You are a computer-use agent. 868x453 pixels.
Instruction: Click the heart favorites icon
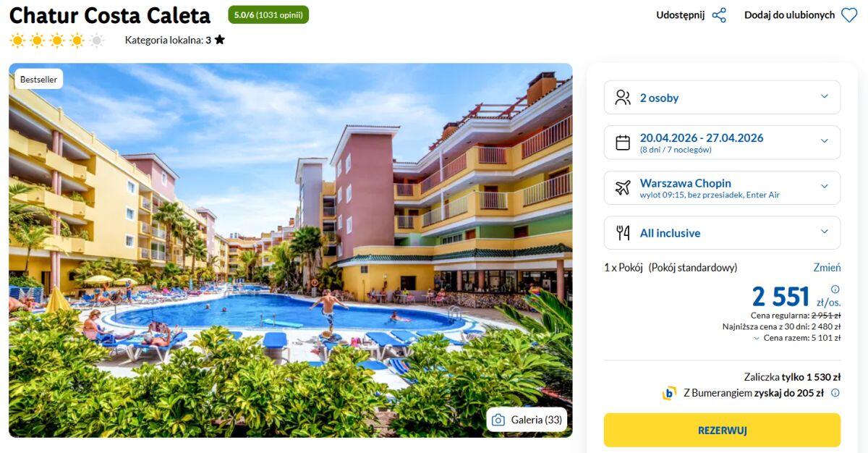[x=849, y=15]
